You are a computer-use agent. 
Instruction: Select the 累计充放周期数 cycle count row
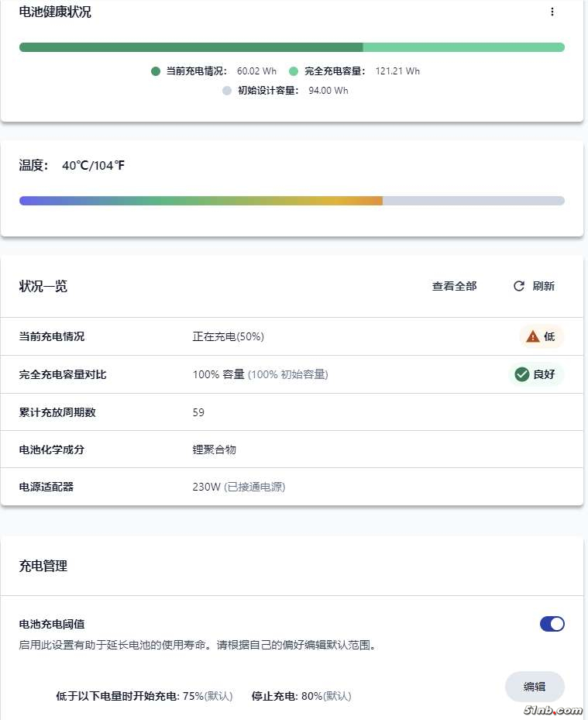click(x=291, y=412)
